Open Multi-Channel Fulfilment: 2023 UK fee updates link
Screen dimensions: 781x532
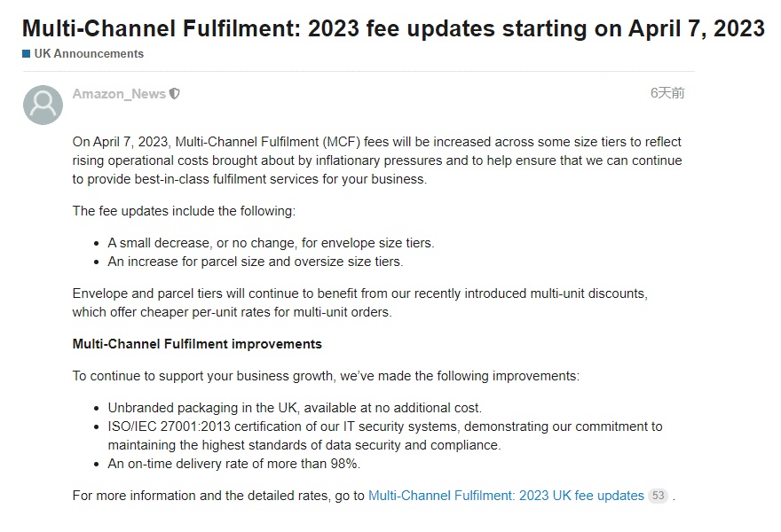[x=506, y=496]
